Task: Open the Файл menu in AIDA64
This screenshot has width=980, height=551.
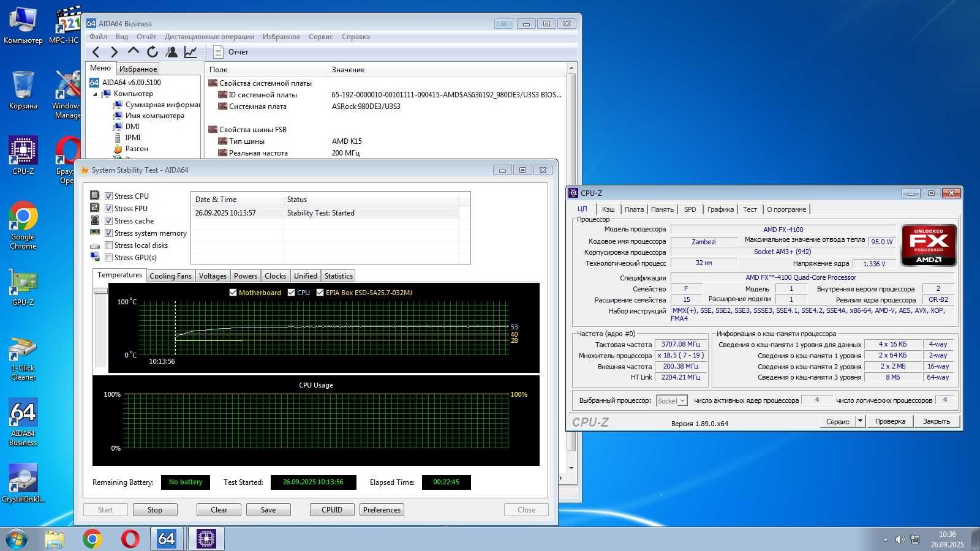Action: click(98, 37)
